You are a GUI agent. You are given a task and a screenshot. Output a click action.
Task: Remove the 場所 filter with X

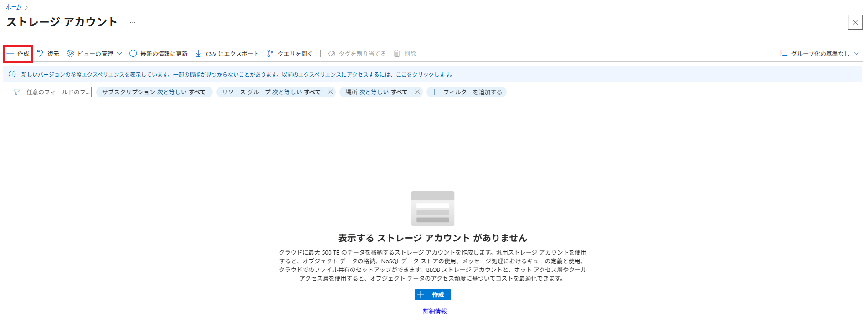tap(417, 92)
